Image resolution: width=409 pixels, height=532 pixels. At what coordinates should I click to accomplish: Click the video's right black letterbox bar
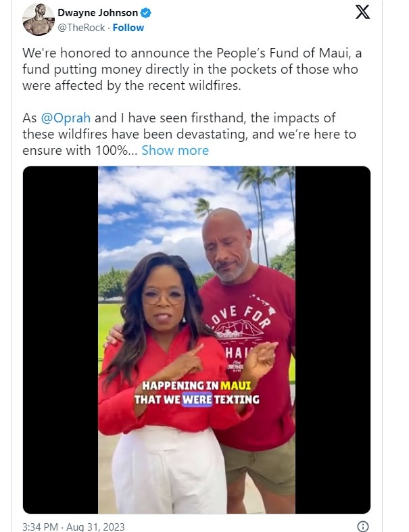click(x=333, y=339)
